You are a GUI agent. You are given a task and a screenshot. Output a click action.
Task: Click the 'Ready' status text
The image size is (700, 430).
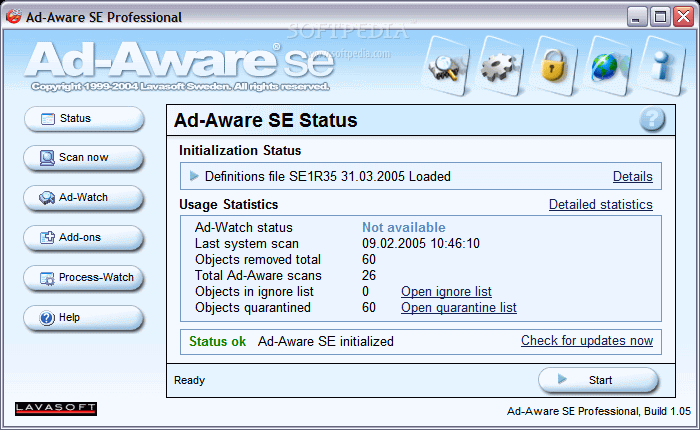coord(189,380)
